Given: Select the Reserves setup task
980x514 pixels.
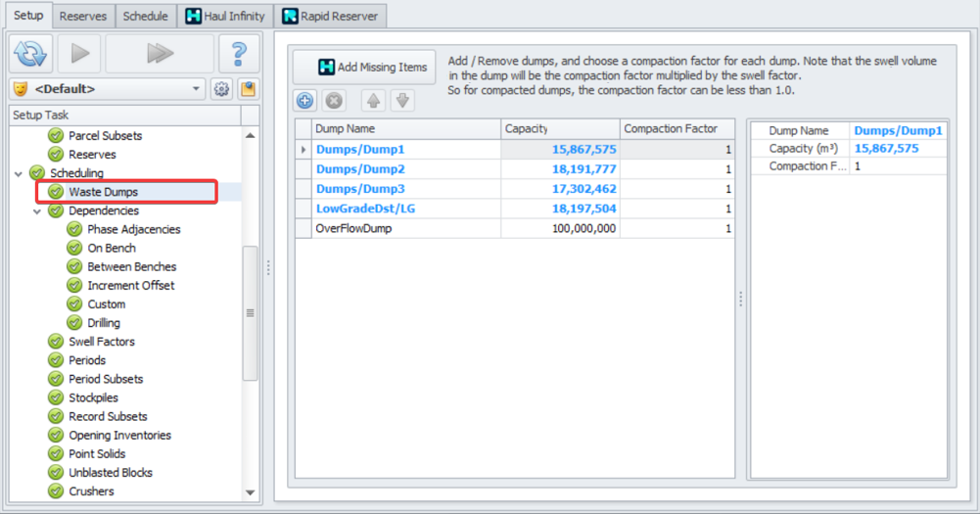Looking at the screenshot, I should (x=92, y=155).
